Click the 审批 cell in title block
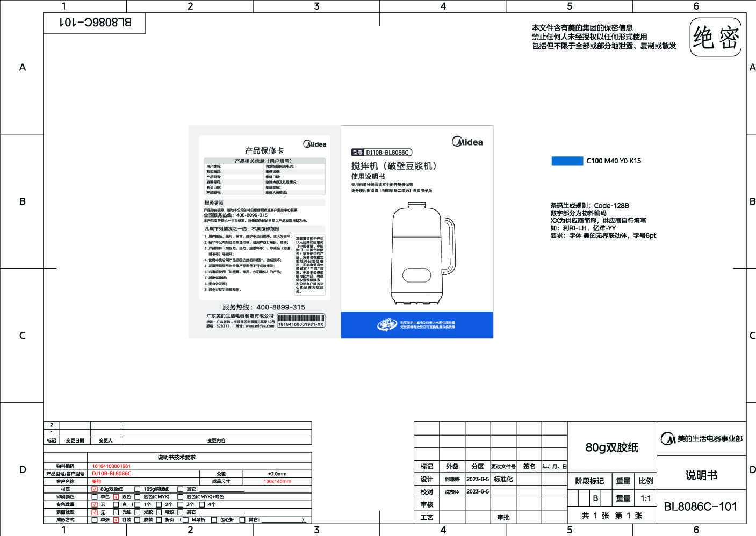756x536 pixels. [503, 517]
